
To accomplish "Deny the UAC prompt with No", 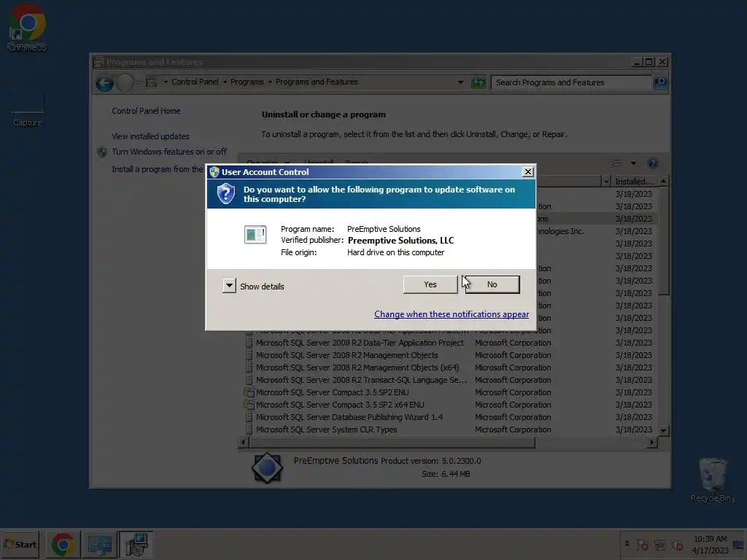I will 492,284.
